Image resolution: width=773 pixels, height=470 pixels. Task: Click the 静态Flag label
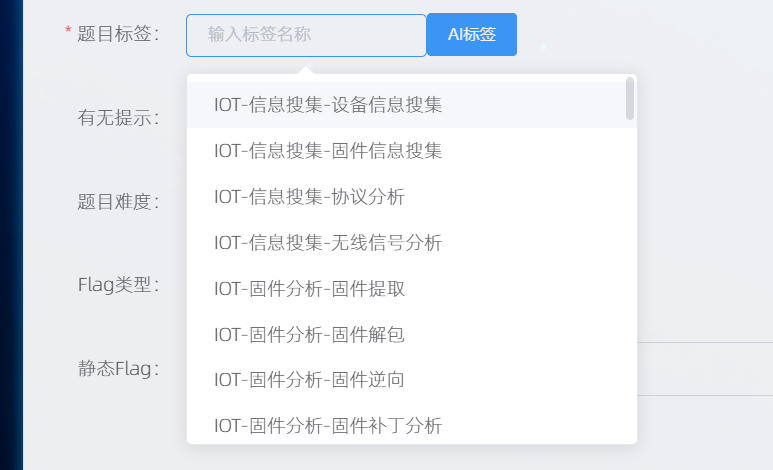point(118,369)
